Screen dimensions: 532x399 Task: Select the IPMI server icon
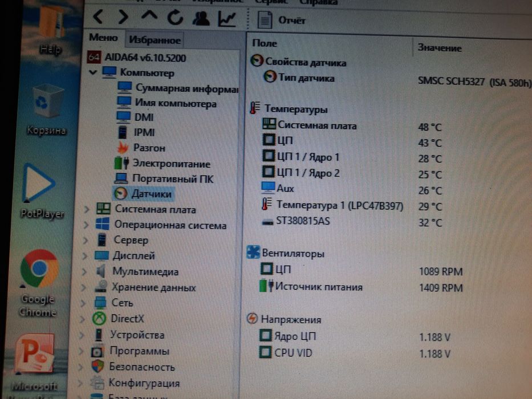click(x=123, y=132)
